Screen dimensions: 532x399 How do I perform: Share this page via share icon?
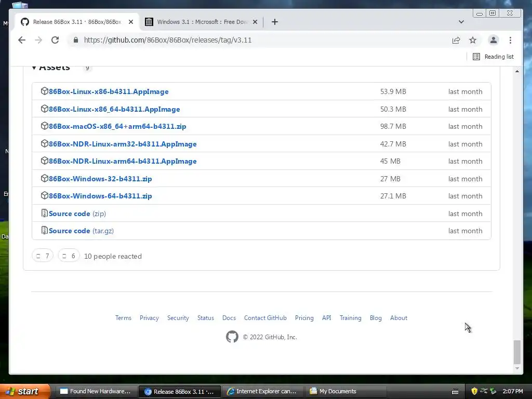click(x=456, y=40)
